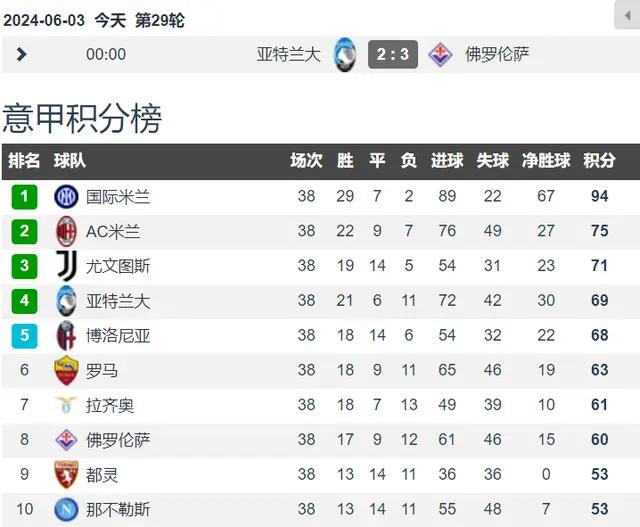
Task: Click the Atalanta badge next to the match score
Action: pyautogui.click(x=345, y=54)
